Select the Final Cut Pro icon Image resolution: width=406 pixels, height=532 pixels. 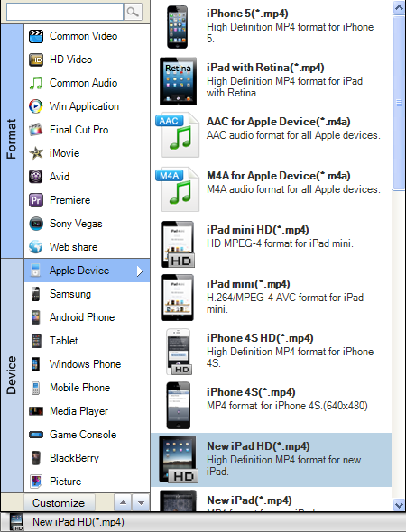point(36,130)
